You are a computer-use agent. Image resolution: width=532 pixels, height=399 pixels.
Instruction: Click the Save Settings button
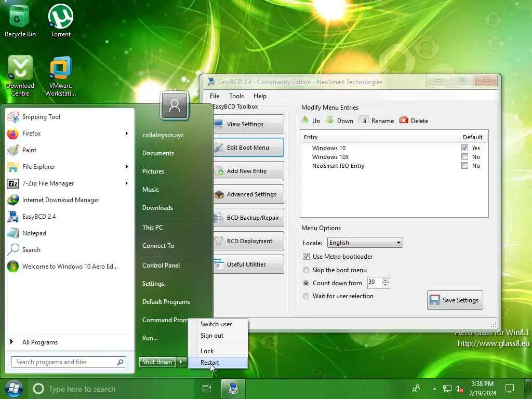point(455,300)
